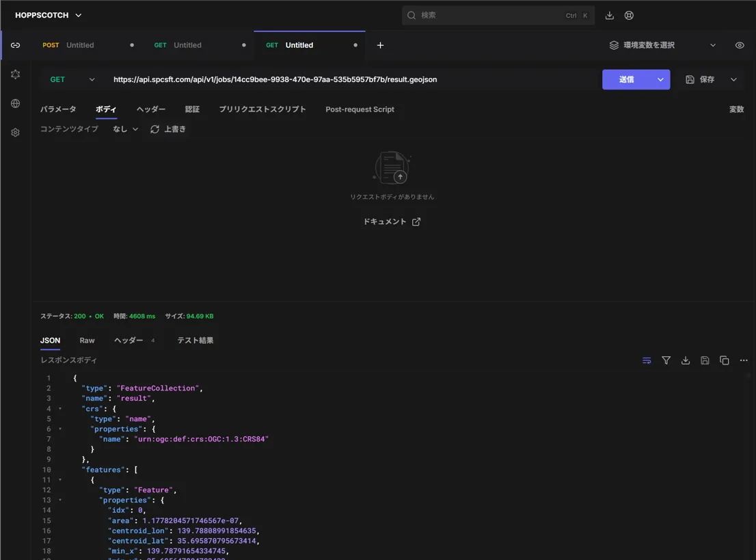
Task: Close the POST Untitled tab dot
Action: click(132, 45)
